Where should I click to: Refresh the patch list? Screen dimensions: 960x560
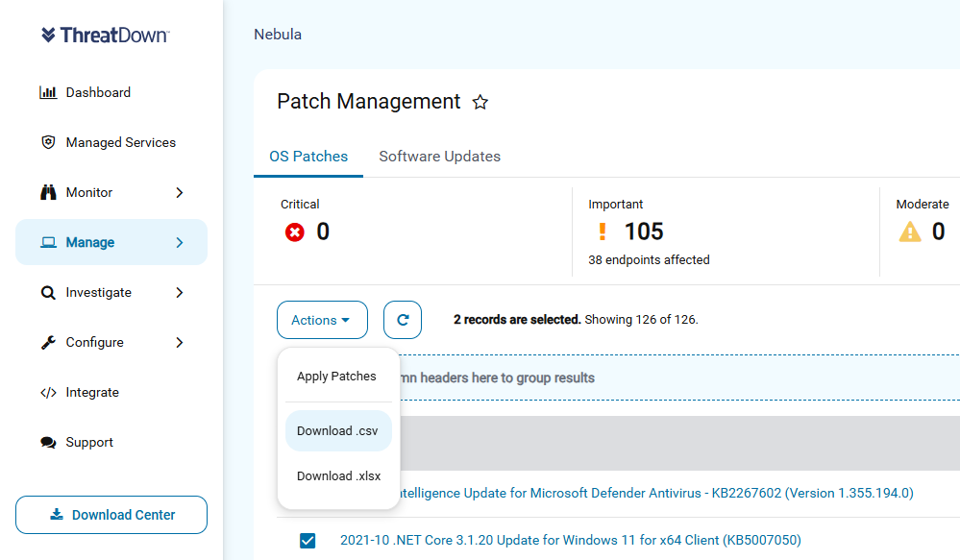pyautogui.click(x=403, y=320)
